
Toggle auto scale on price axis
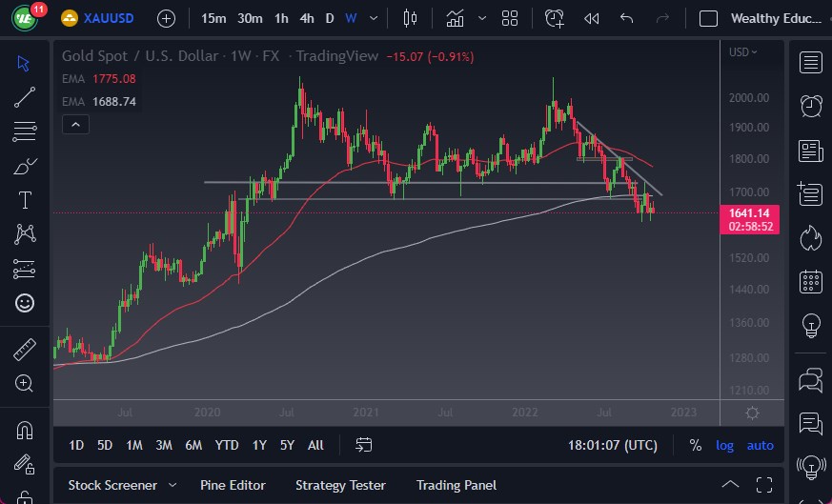pos(760,445)
